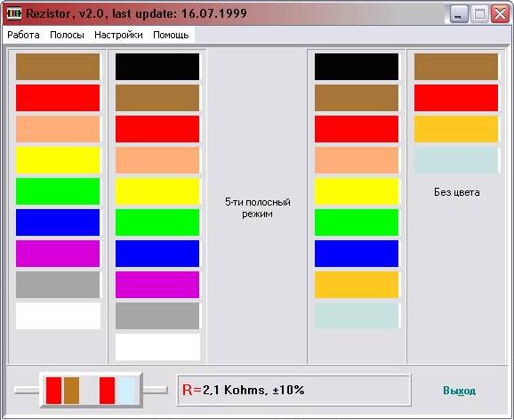Choose green swatch in the multiplier column
This screenshot has height=420, width=514.
pyautogui.click(x=357, y=222)
